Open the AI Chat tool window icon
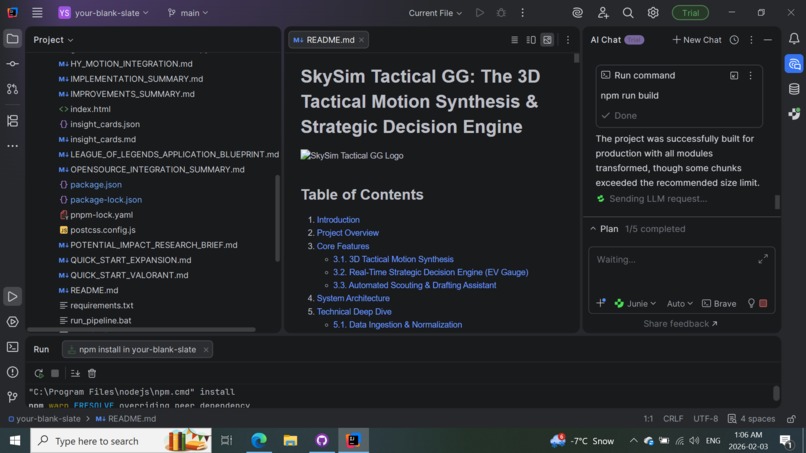Image resolution: width=806 pixels, height=453 pixels. click(794, 64)
